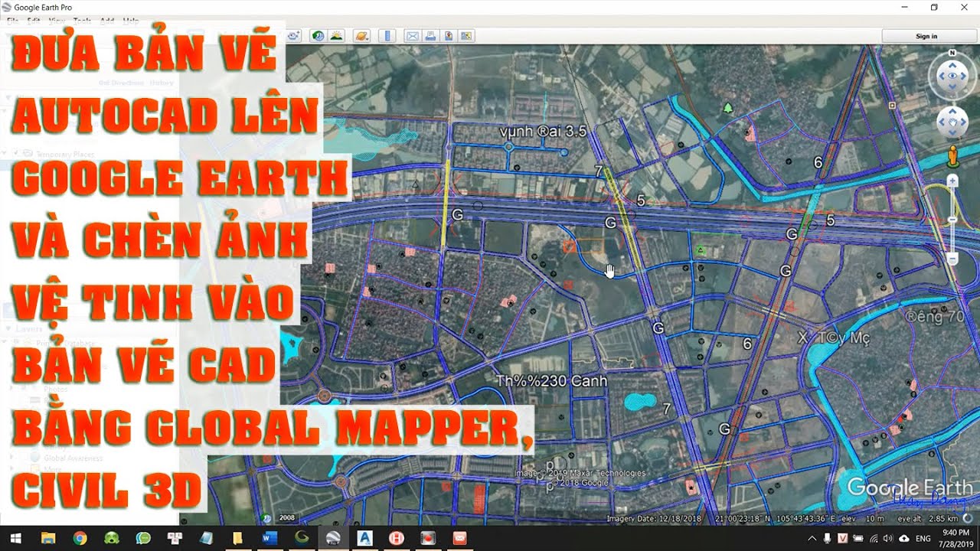Image resolution: width=980 pixels, height=551 pixels.
Task: Toggle the sunlight across landscape tool
Action: [336, 36]
